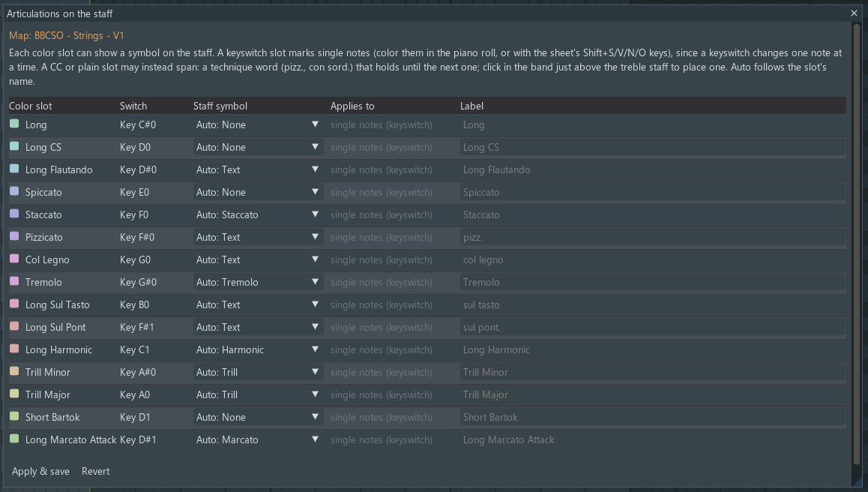Click the Pizzicato slot color swatch
The width and height of the screenshot is (868, 492).
pos(14,236)
